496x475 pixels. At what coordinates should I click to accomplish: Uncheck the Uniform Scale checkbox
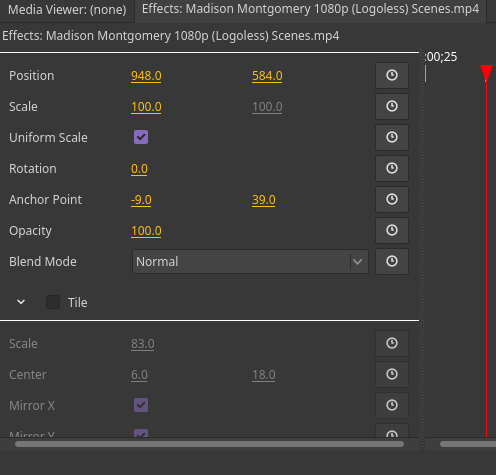tap(141, 137)
